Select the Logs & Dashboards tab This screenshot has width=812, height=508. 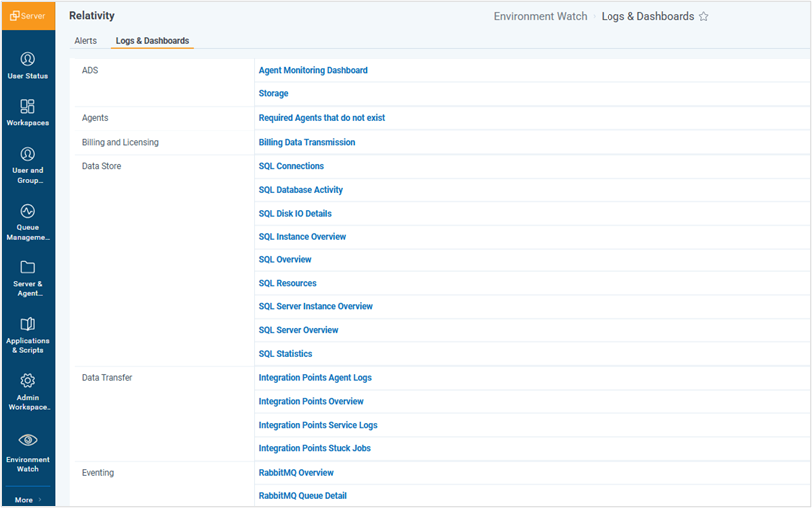152,41
